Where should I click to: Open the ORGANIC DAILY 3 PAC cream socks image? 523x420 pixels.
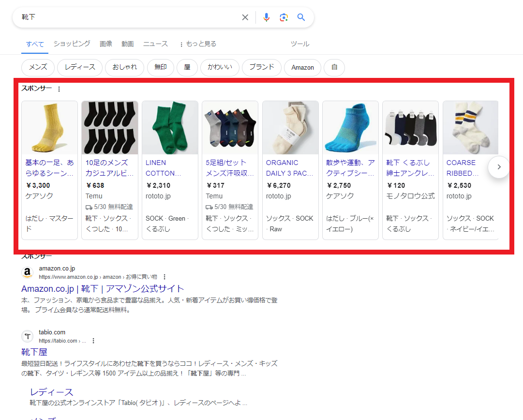pos(290,128)
